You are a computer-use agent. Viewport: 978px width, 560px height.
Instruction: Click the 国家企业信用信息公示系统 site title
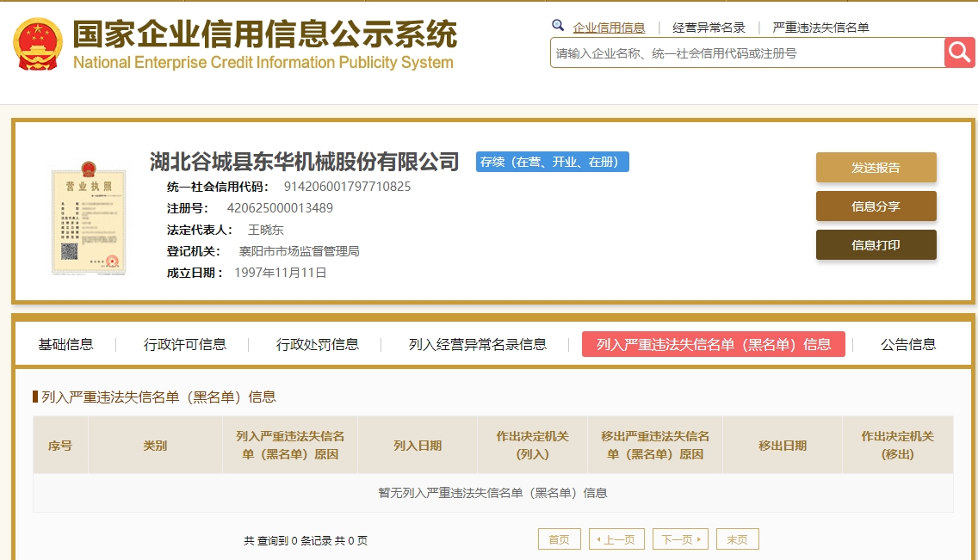pyautogui.click(x=265, y=34)
